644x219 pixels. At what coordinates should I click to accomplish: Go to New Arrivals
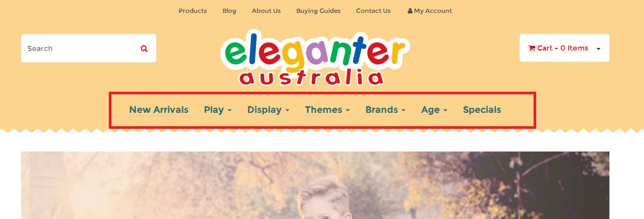click(159, 110)
